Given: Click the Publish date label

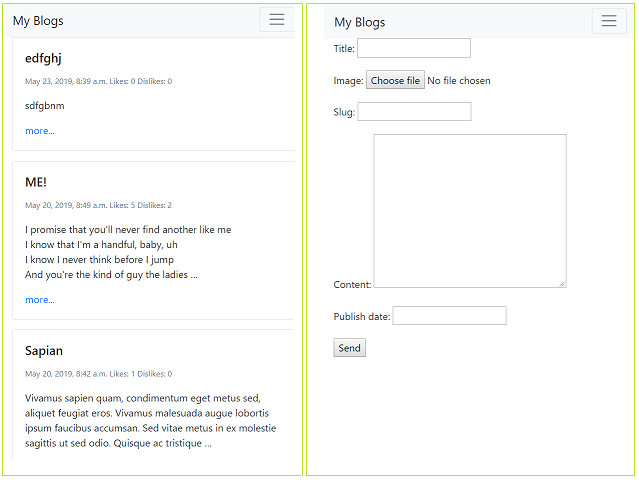Looking at the screenshot, I should pos(361,317).
